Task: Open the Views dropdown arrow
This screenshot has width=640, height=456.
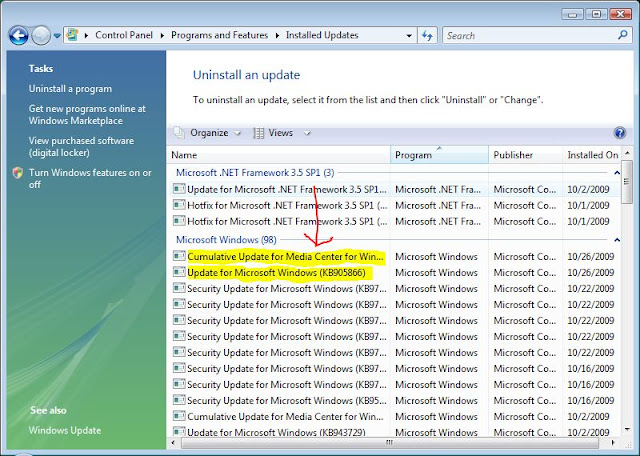Action: pos(307,133)
